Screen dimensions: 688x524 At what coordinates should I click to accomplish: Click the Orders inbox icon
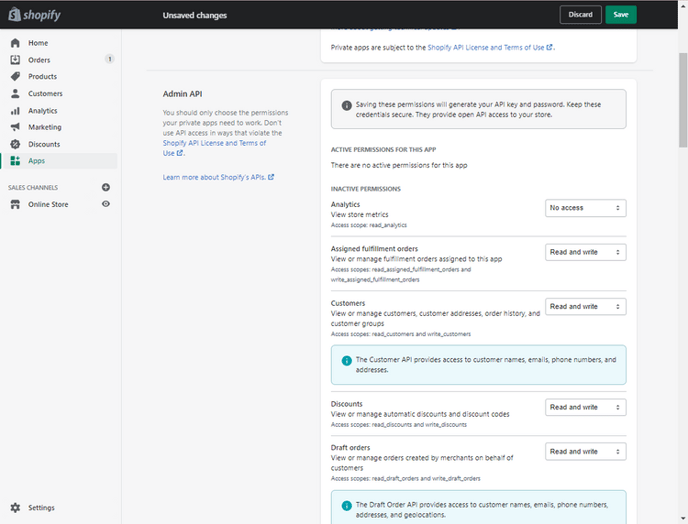coord(15,60)
